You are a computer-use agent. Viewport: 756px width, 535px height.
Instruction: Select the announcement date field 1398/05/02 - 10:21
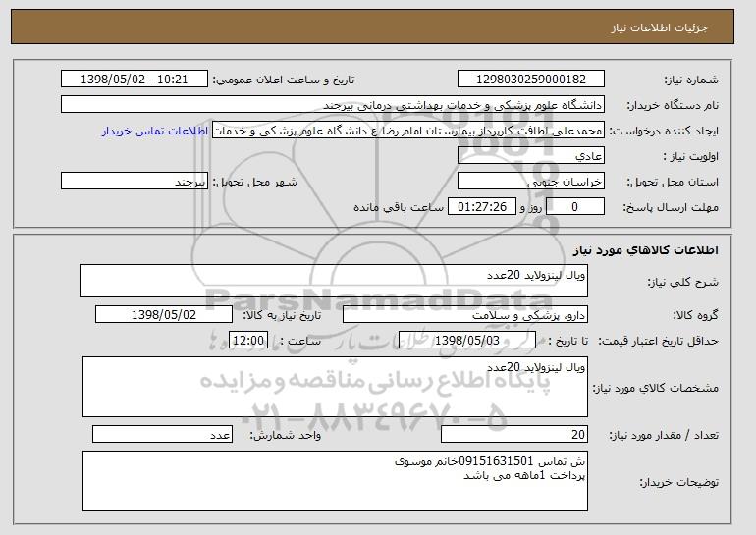[x=135, y=80]
